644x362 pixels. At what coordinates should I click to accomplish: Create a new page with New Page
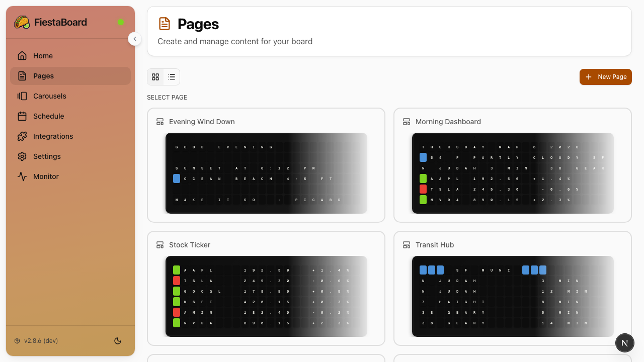[x=606, y=77]
